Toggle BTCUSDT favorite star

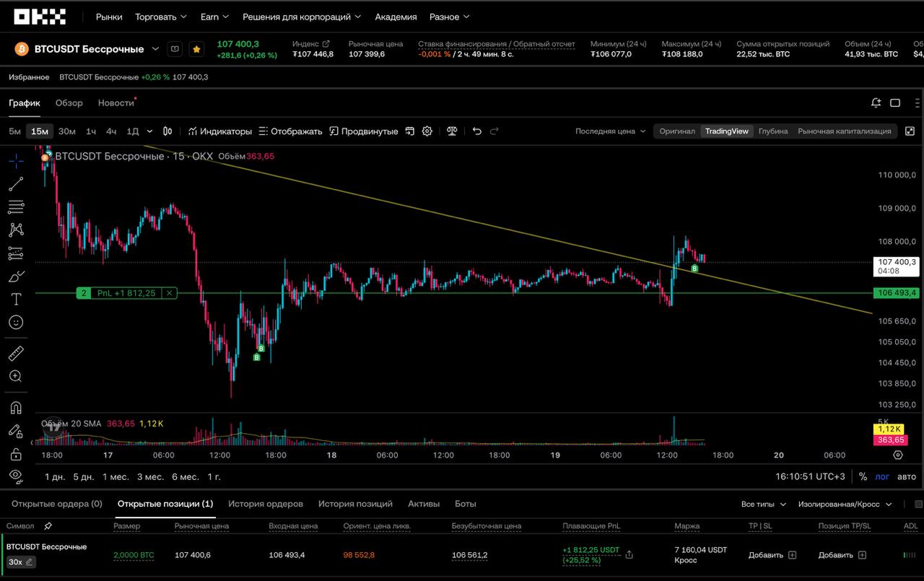click(x=196, y=49)
